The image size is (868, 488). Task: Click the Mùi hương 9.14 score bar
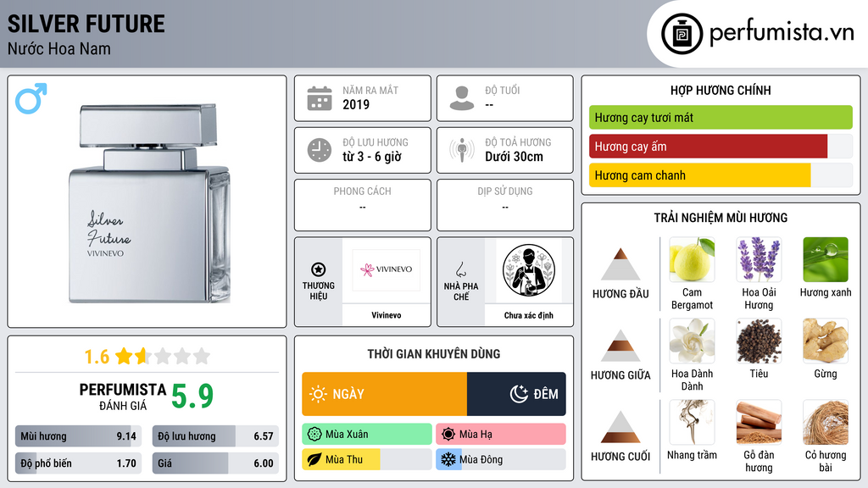pyautogui.click(x=78, y=436)
